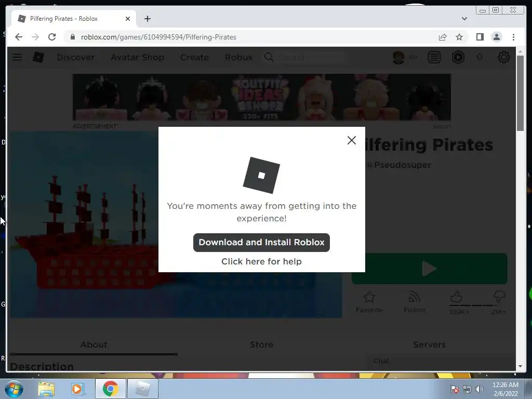This screenshot has height=399, width=532.
Task: Open the Click here for help link
Action: [261, 261]
